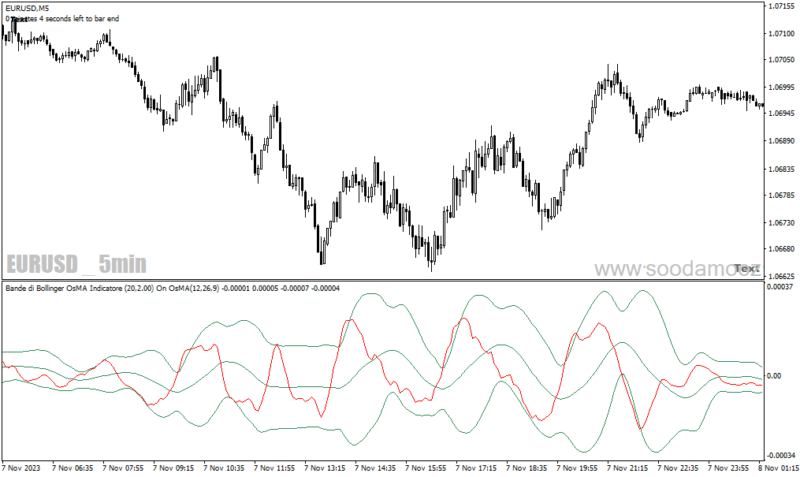Select the 7 Nov 10:35 time marker
800x477 pixels.
coord(224,468)
